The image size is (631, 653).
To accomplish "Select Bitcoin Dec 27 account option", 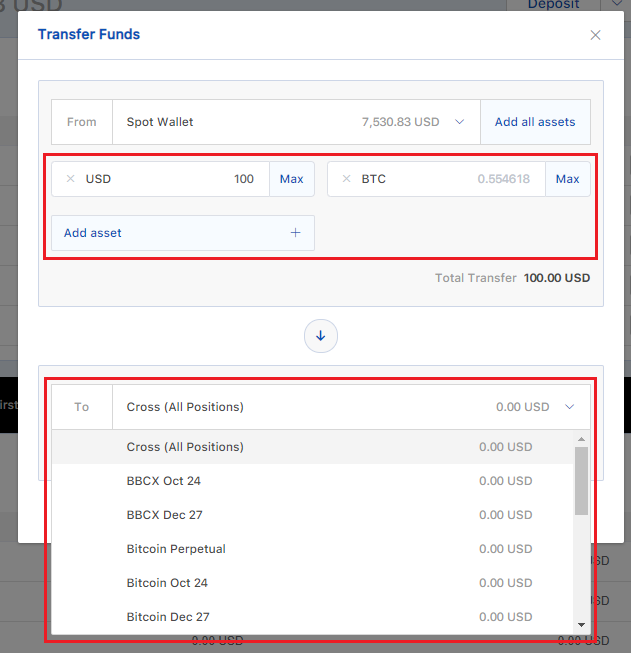I will [168, 617].
